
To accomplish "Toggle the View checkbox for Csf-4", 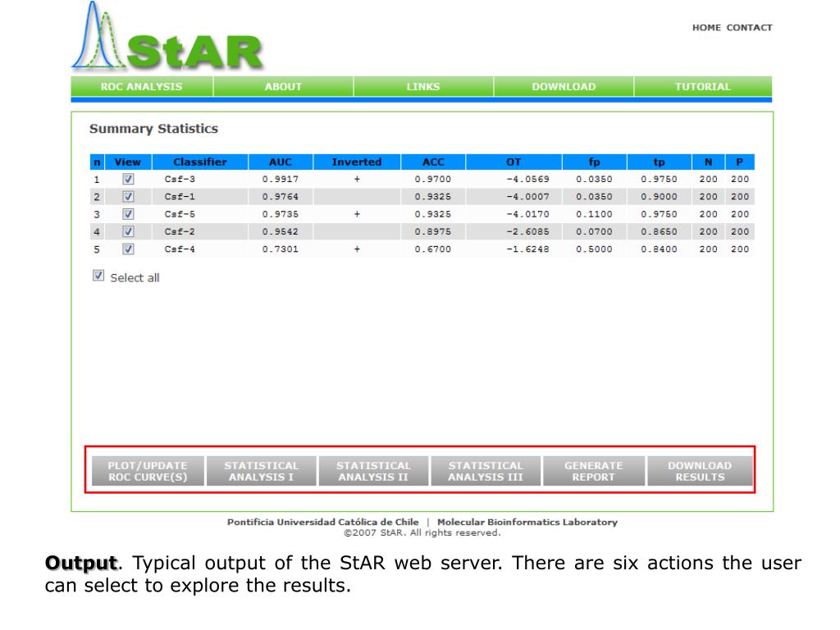I will (x=128, y=249).
